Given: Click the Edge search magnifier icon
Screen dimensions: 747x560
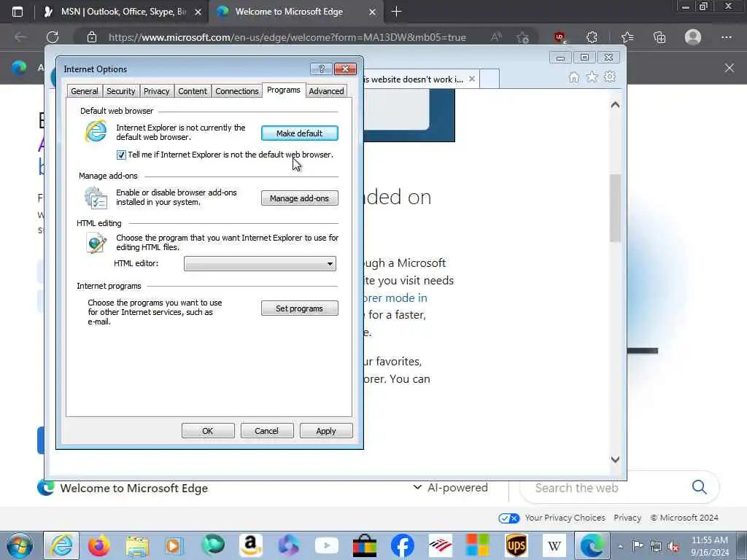Looking at the screenshot, I should (x=700, y=487).
